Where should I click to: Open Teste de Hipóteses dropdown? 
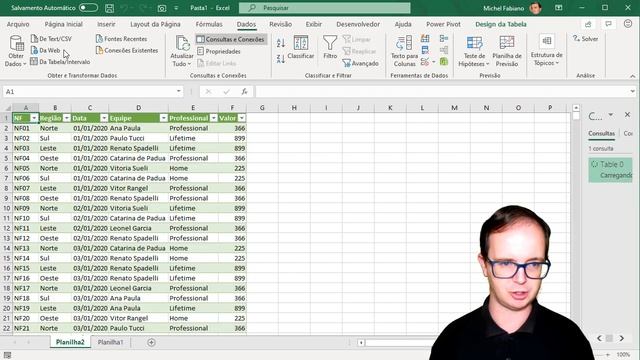tap(474, 51)
